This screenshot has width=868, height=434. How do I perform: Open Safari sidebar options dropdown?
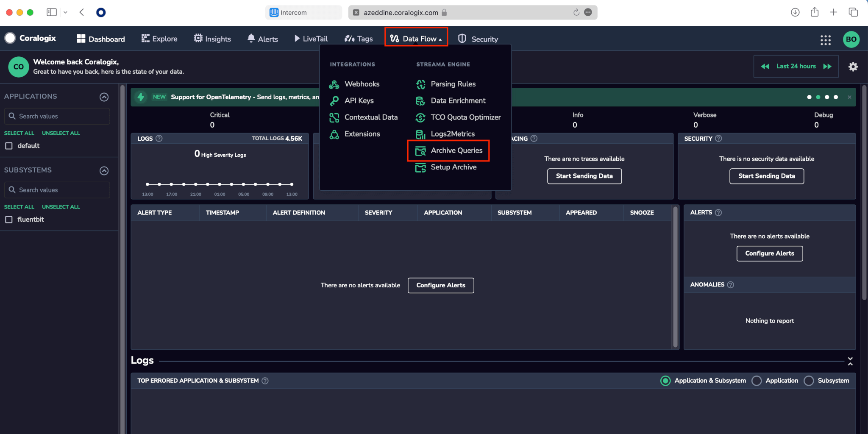[x=65, y=12]
